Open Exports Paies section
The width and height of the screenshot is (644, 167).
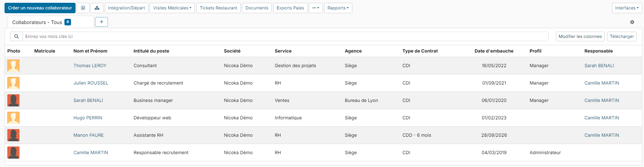290,8
